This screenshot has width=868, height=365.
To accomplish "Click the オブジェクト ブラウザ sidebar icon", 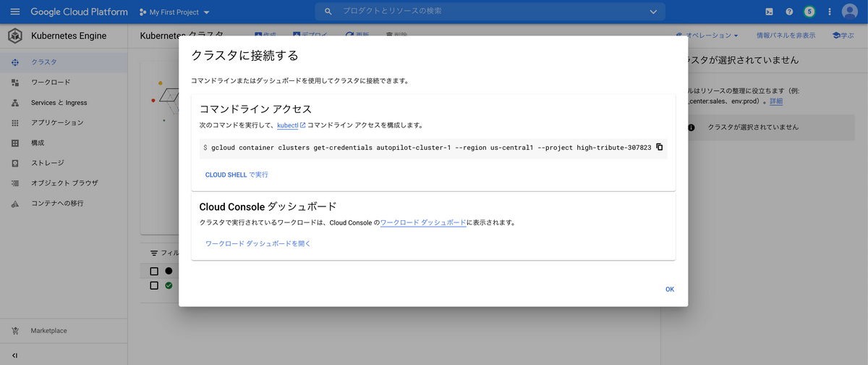I will [x=15, y=183].
